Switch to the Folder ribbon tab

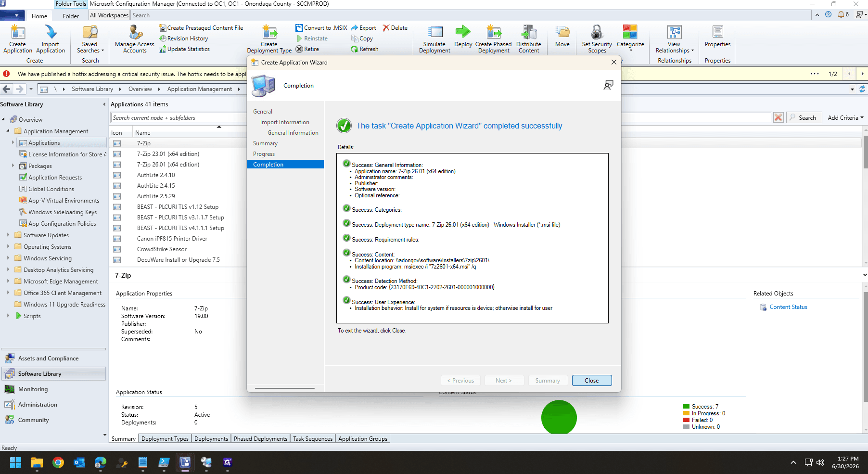(x=71, y=16)
